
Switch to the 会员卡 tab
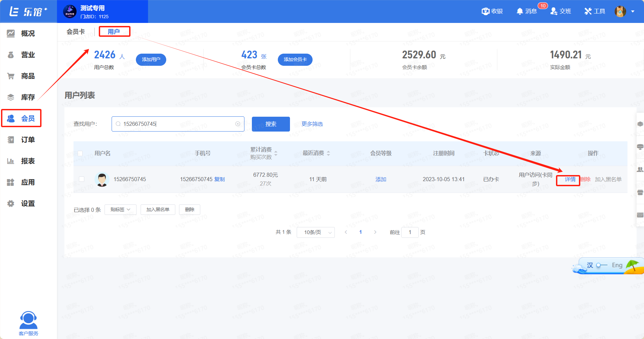pyautogui.click(x=76, y=32)
